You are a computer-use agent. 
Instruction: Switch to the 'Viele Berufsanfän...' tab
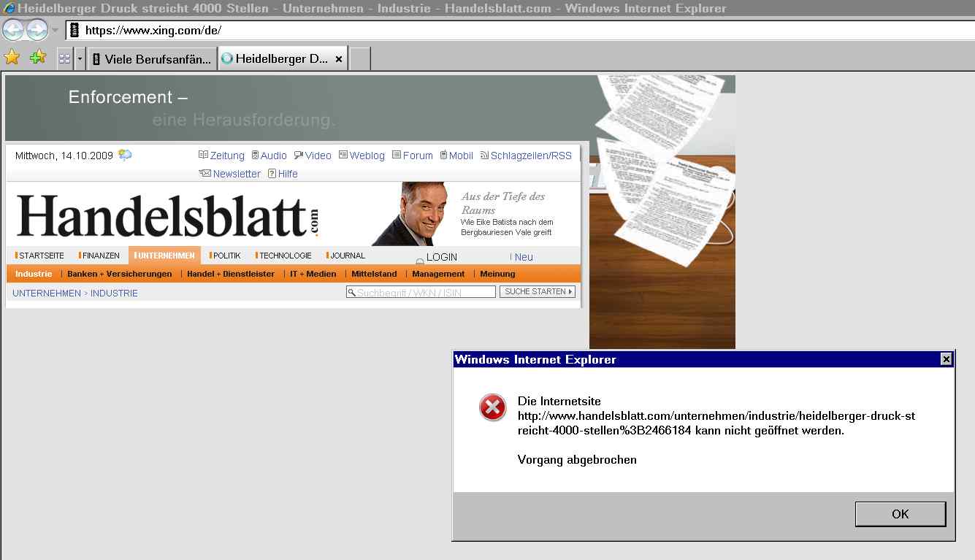click(153, 59)
